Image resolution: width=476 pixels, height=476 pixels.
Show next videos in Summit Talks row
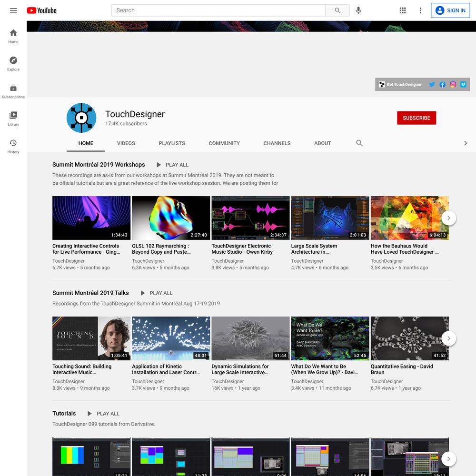click(x=449, y=338)
